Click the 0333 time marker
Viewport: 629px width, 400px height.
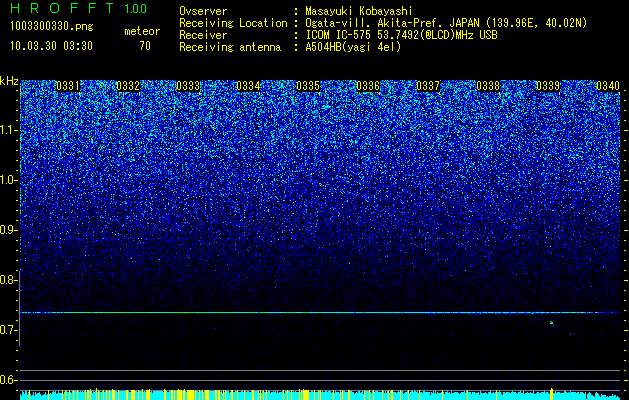188,86
